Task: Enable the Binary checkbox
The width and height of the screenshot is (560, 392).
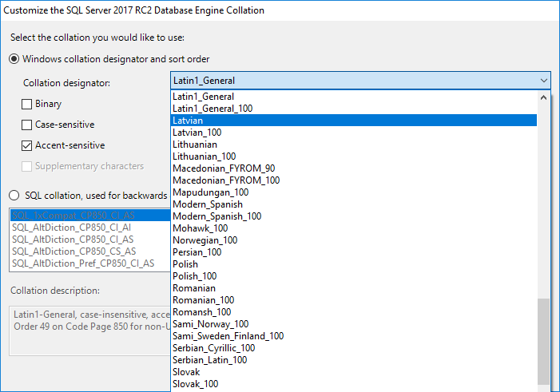Action: (x=27, y=104)
